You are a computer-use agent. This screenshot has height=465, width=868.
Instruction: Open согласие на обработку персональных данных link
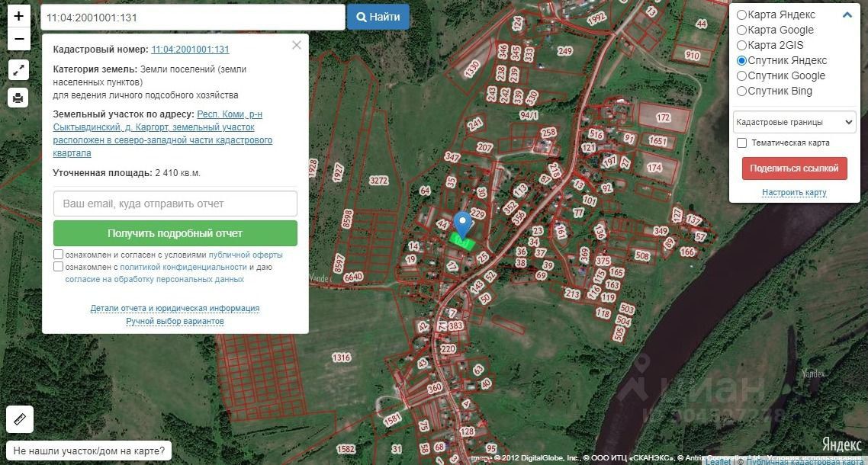tap(154, 280)
